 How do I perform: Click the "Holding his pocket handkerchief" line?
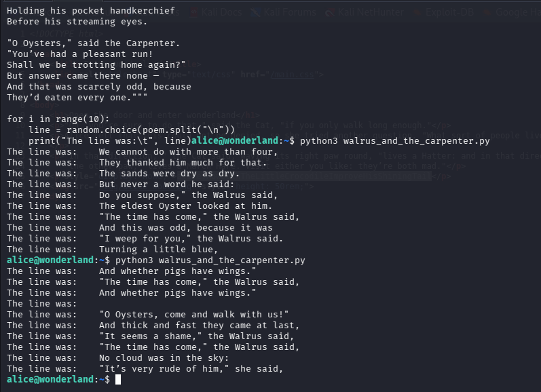tap(90, 11)
